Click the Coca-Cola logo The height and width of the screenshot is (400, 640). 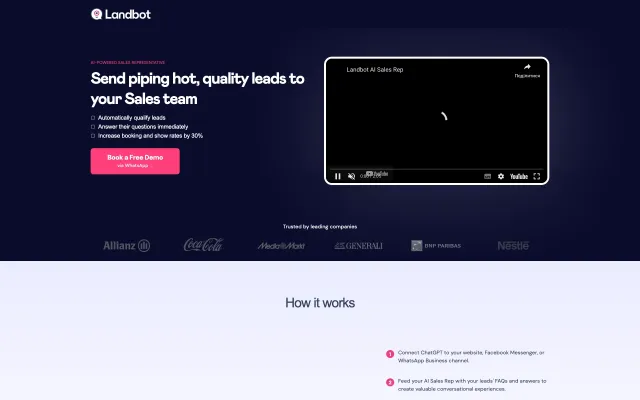tap(203, 245)
